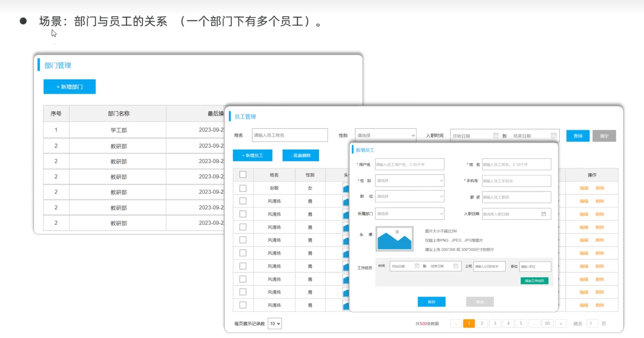Screen dimensions: 644x338
Task: Click the green 添加工作经历 button
Action: tap(534, 281)
